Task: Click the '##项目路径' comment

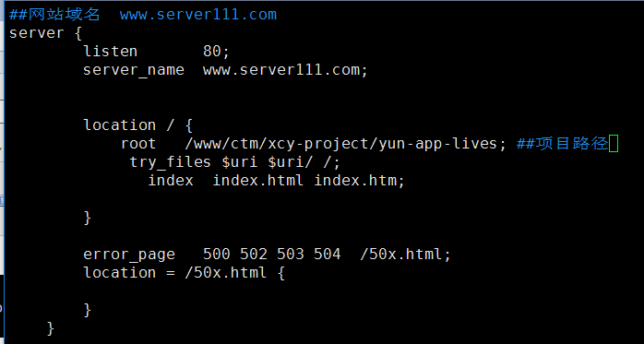Action: (x=562, y=144)
